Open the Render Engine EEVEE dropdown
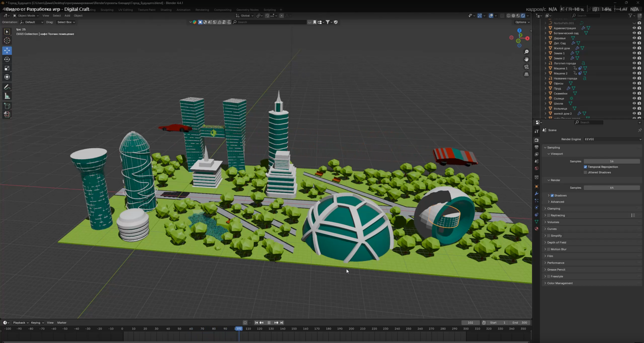The height and width of the screenshot is (343, 644). [x=612, y=139]
